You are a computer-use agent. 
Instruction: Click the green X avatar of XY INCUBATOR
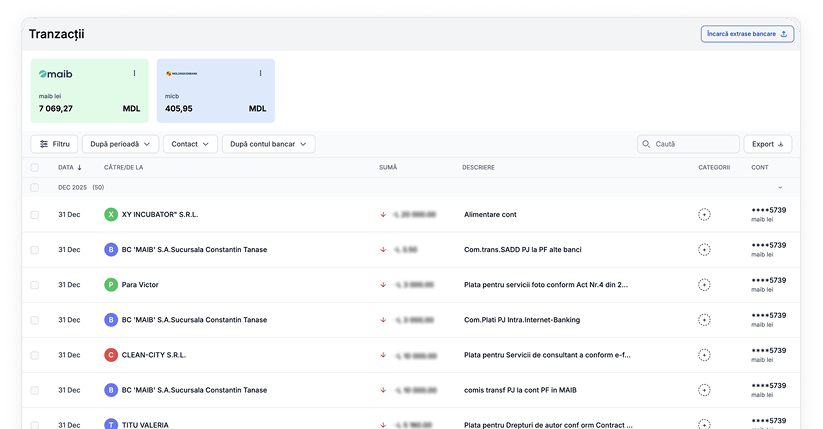pos(111,214)
